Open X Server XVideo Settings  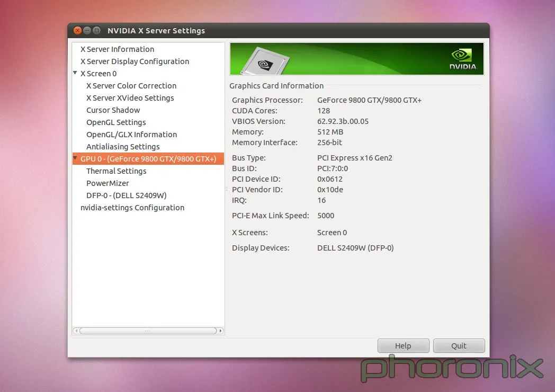[x=130, y=97]
